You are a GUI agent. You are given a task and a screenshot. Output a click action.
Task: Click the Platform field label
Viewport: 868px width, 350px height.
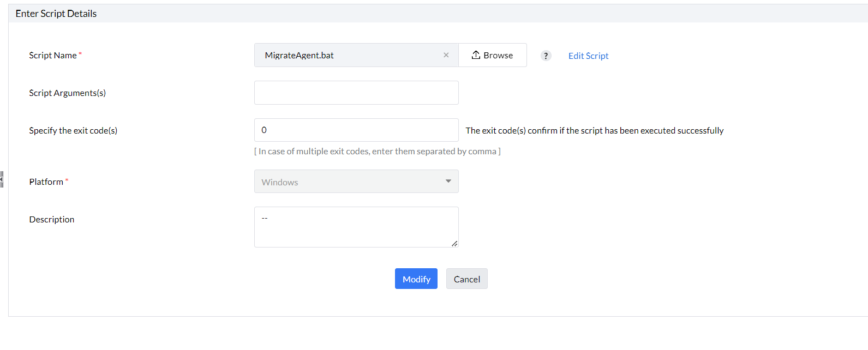46,182
